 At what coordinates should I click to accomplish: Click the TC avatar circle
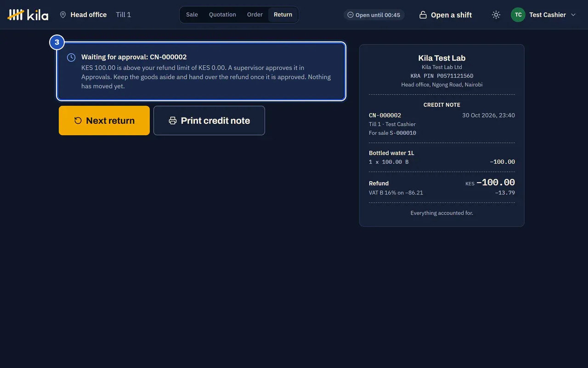[x=518, y=15]
